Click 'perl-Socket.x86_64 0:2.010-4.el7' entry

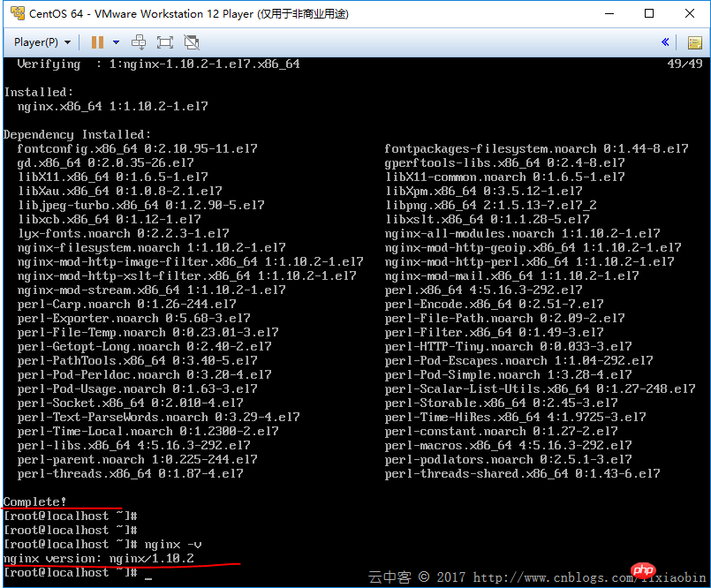[x=130, y=403]
